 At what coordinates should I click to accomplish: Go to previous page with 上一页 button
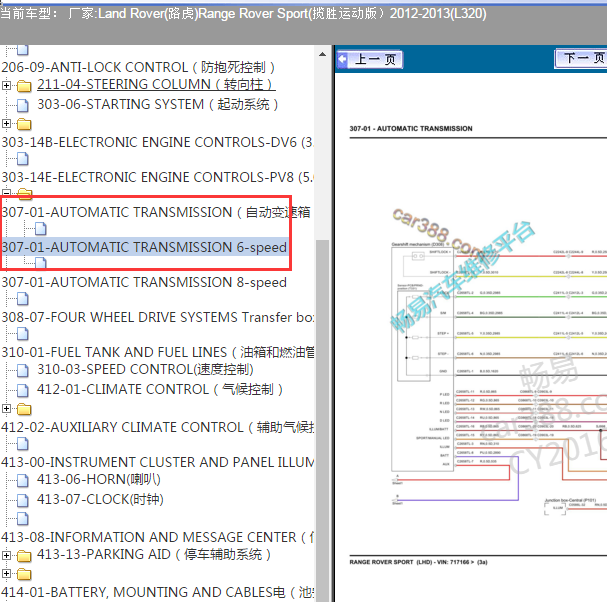pos(370,59)
